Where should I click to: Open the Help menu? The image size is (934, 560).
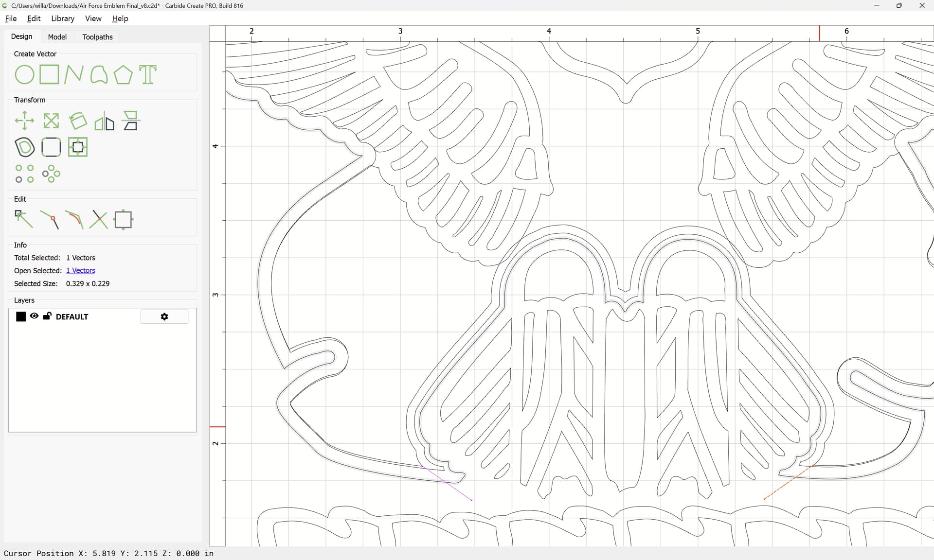point(120,18)
